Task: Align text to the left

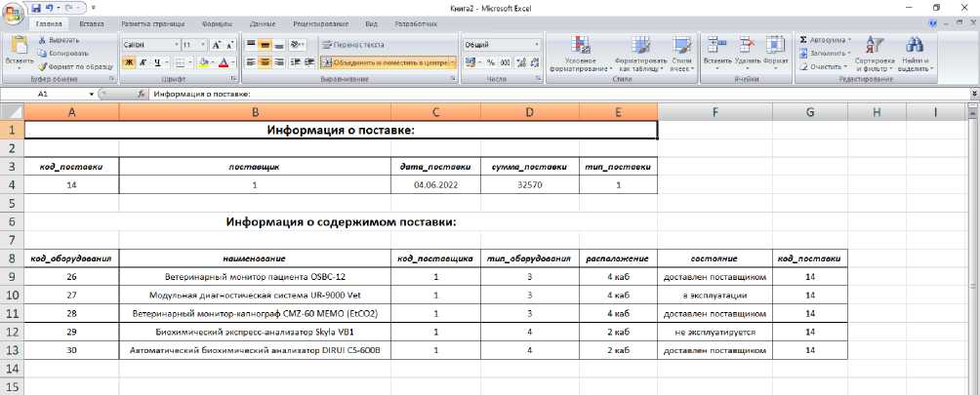Action: pos(251,62)
